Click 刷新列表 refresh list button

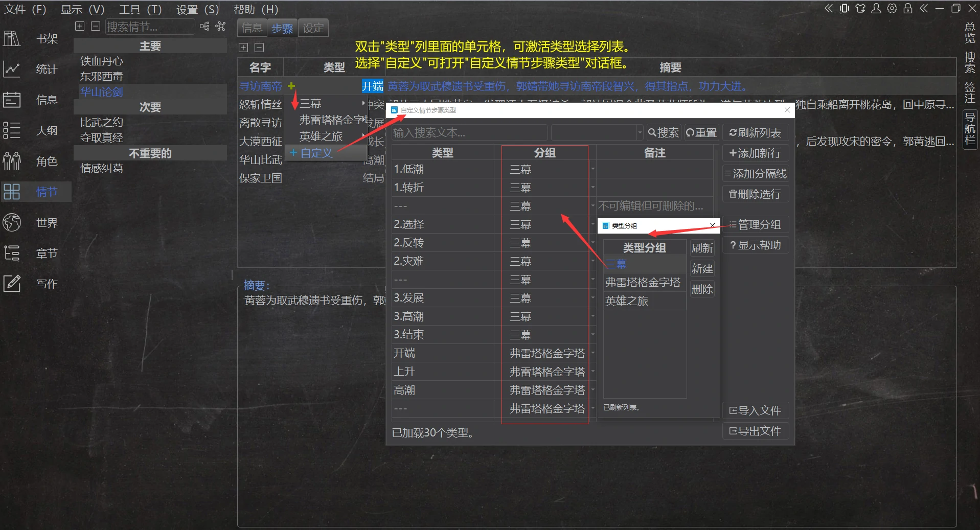756,133
